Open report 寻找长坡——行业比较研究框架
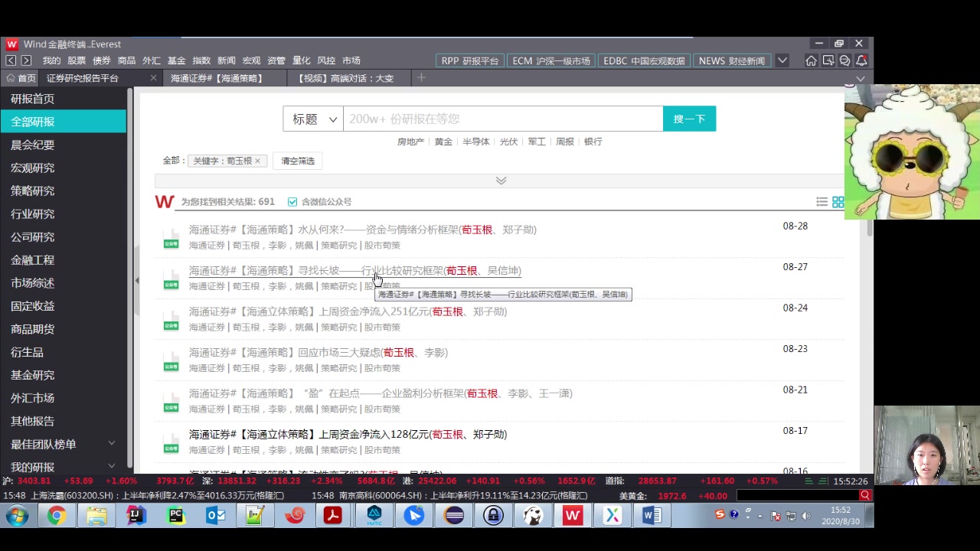Viewport: 980px width, 551px height. pyautogui.click(x=354, y=271)
